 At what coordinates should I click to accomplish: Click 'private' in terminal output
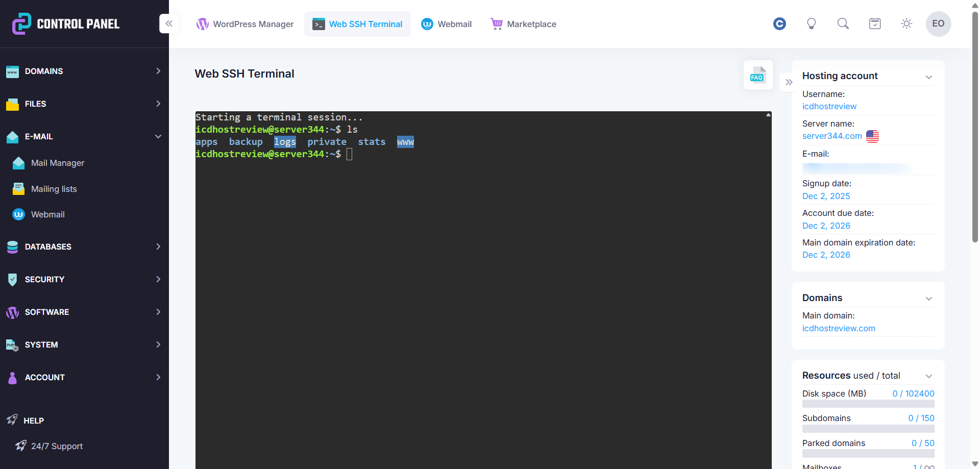[327, 142]
